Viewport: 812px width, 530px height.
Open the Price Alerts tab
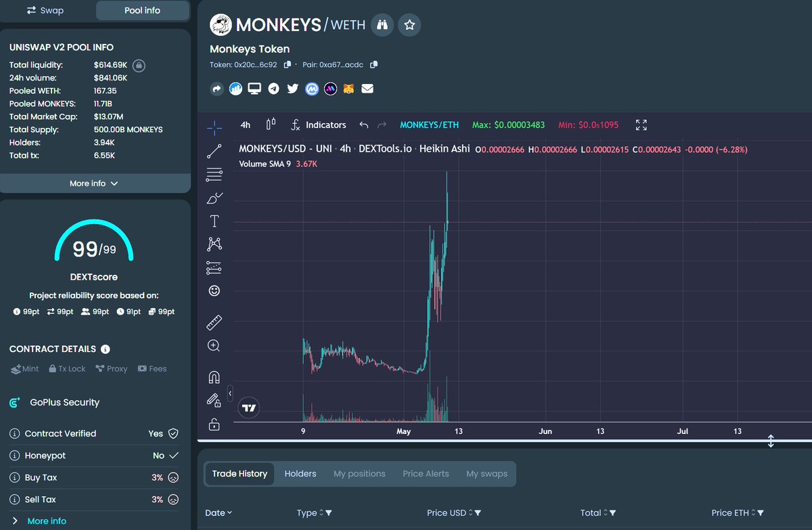pyautogui.click(x=426, y=474)
